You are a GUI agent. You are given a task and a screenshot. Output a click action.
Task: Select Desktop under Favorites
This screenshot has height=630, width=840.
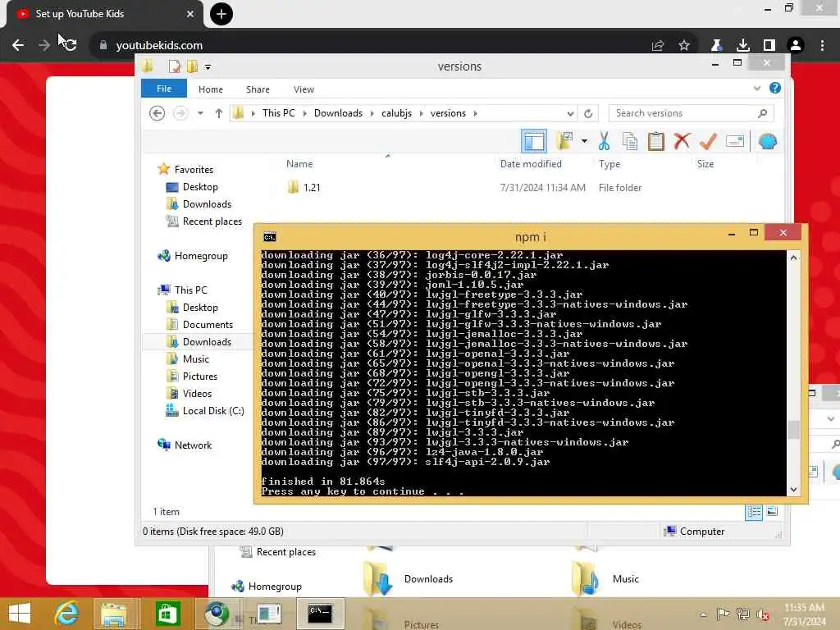point(200,187)
